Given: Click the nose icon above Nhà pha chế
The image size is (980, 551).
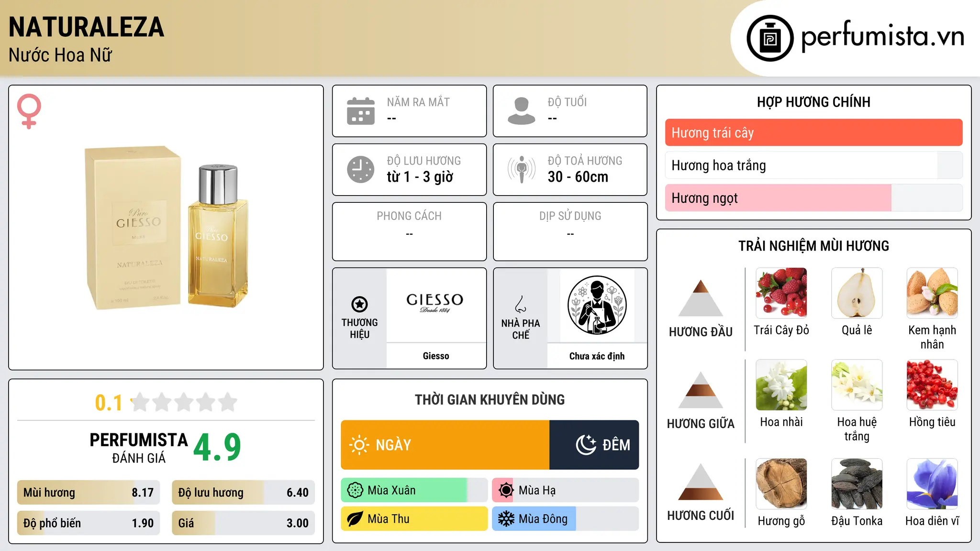Looking at the screenshot, I should point(520,304).
